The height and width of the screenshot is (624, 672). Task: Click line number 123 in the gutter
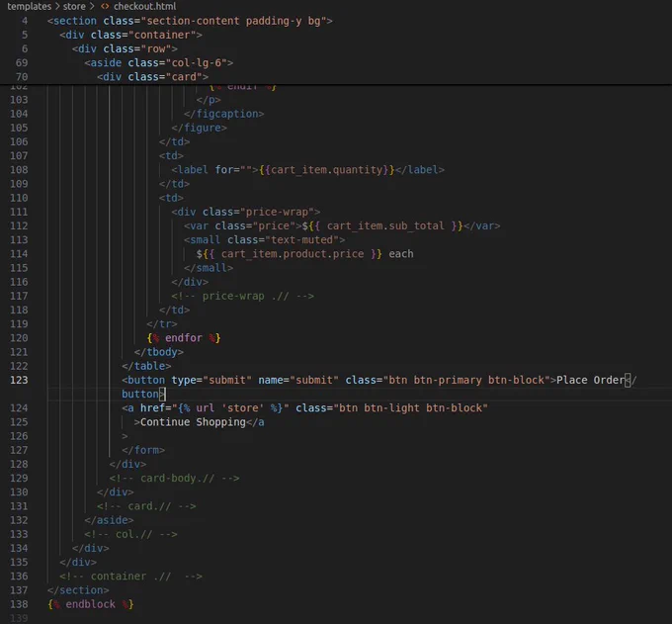[19, 380]
